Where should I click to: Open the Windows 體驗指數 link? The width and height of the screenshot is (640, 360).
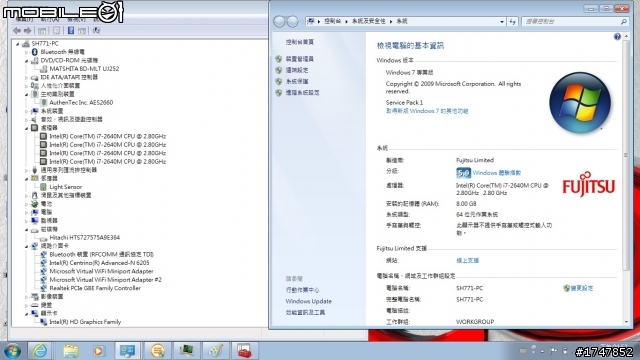497,173
